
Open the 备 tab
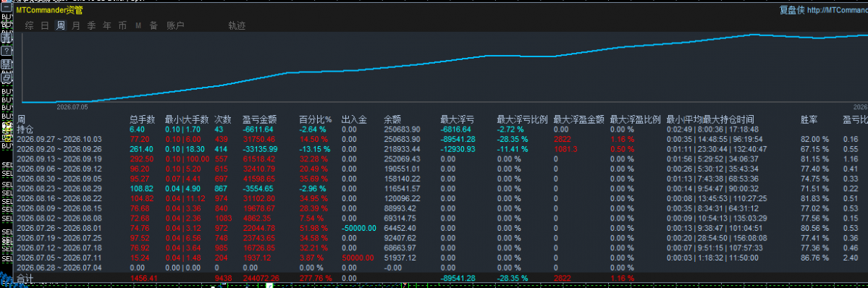pyautogui.click(x=153, y=25)
